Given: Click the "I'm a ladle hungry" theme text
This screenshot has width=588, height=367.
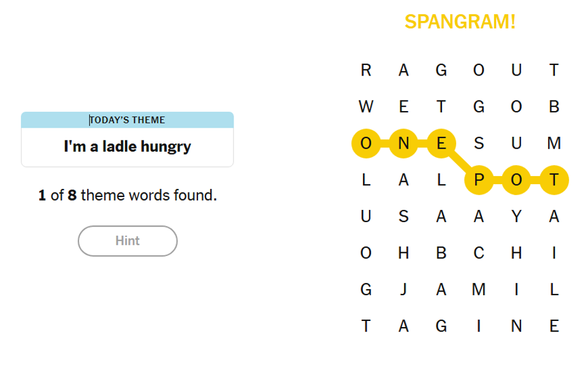Looking at the screenshot, I should click(x=128, y=147).
